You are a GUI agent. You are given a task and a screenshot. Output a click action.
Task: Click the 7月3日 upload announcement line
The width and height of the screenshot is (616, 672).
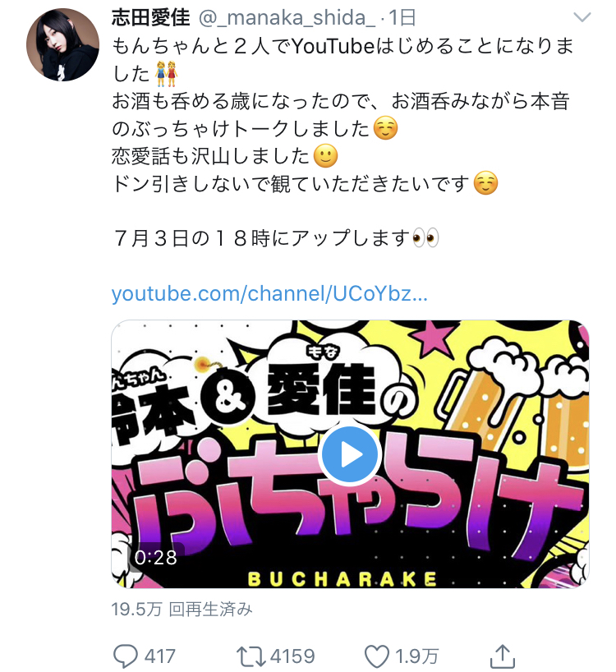pos(275,238)
